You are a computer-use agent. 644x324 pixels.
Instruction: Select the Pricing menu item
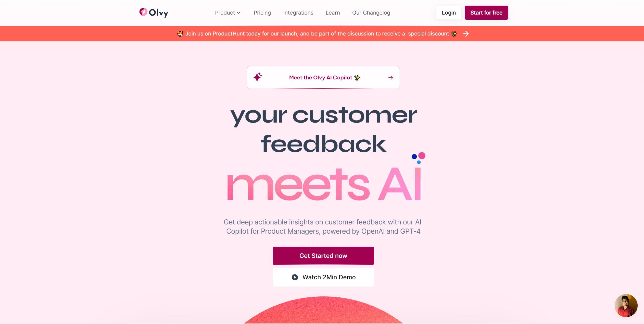pyautogui.click(x=262, y=13)
